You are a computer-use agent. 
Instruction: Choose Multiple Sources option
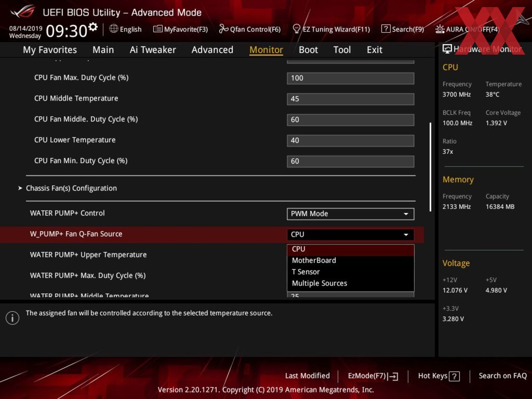pos(350,283)
